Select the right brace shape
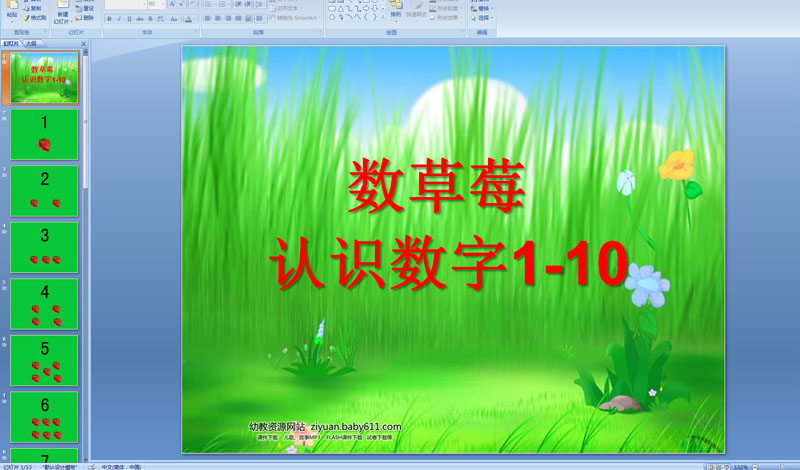Screen dimensions: 800x470 [374, 17]
